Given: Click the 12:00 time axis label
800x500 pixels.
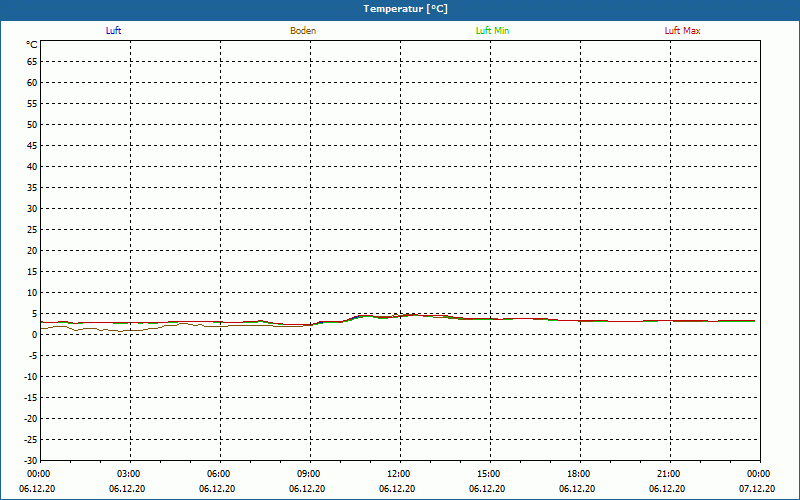Looking at the screenshot, I should (x=398, y=474).
